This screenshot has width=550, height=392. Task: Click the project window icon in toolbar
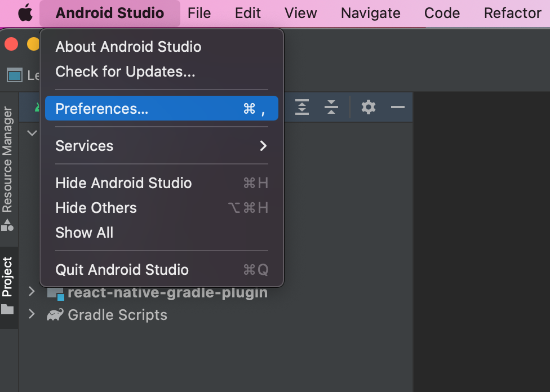tap(15, 75)
